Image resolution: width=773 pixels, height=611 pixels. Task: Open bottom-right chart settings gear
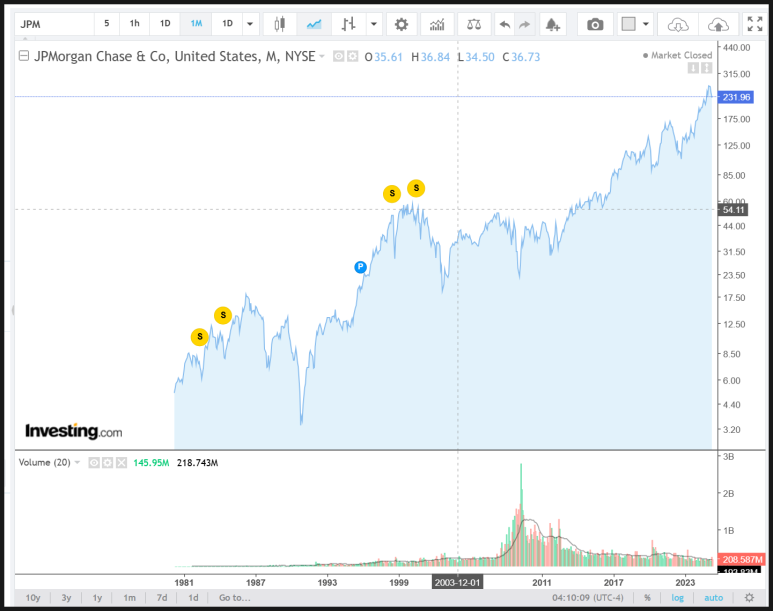pyautogui.click(x=749, y=598)
